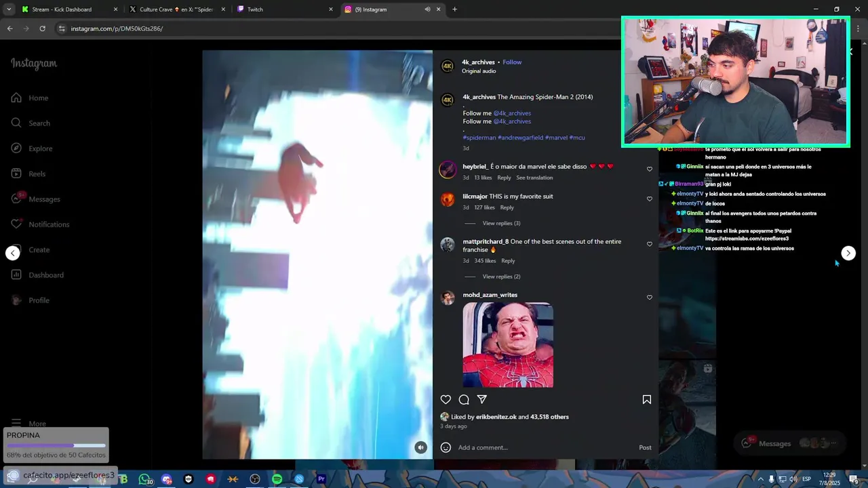868x488 pixels.
Task: Switch to Twitch tab
Action: [x=285, y=9]
